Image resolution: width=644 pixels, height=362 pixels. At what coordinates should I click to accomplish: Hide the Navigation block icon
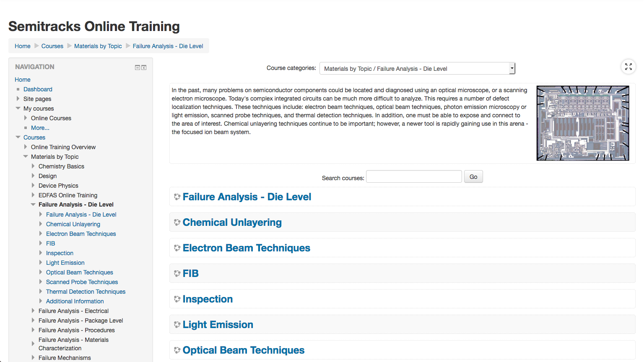137,67
